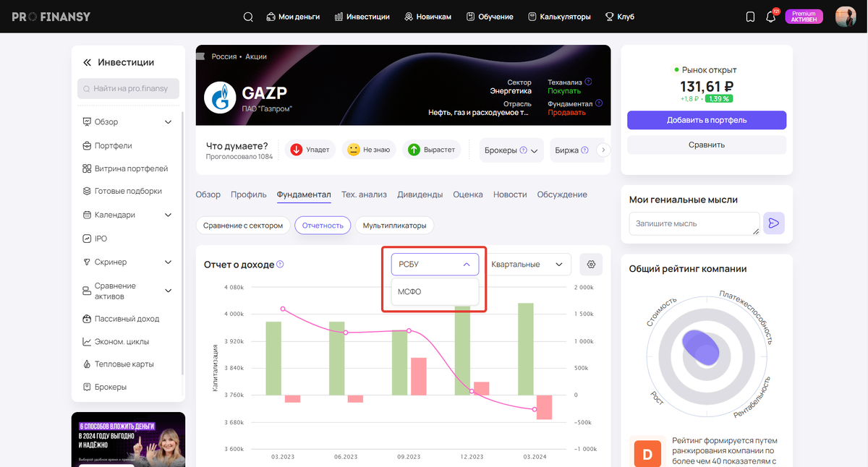Click the Россия breadcrumb link
The height and width of the screenshot is (467, 868).
(x=224, y=56)
